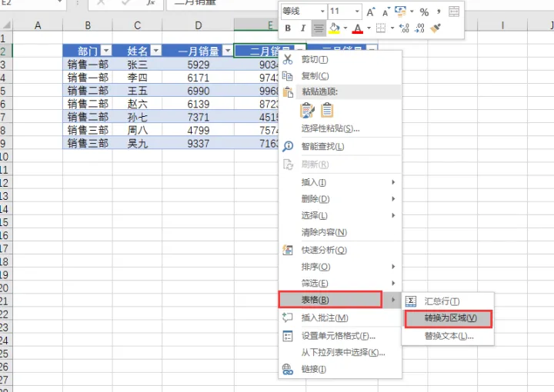The width and height of the screenshot is (554, 392).
Task: Open 快速分析(Q) quick analysis
Action: tap(340, 250)
